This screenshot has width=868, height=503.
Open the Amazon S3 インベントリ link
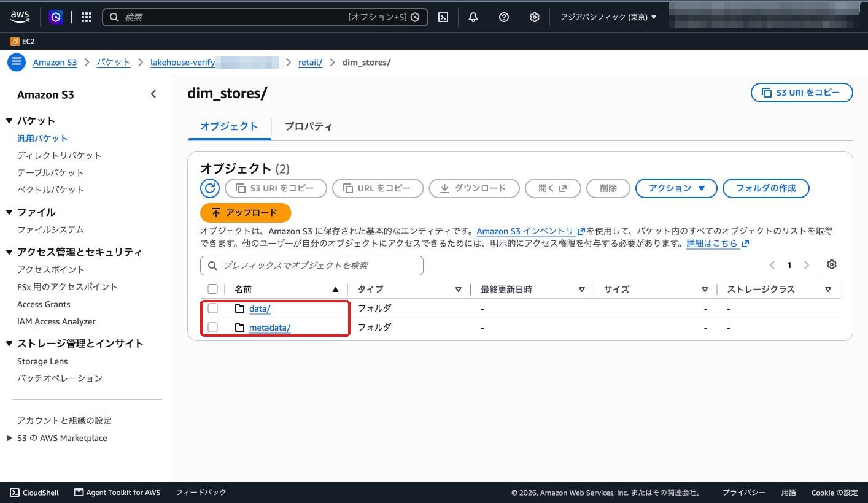point(530,231)
